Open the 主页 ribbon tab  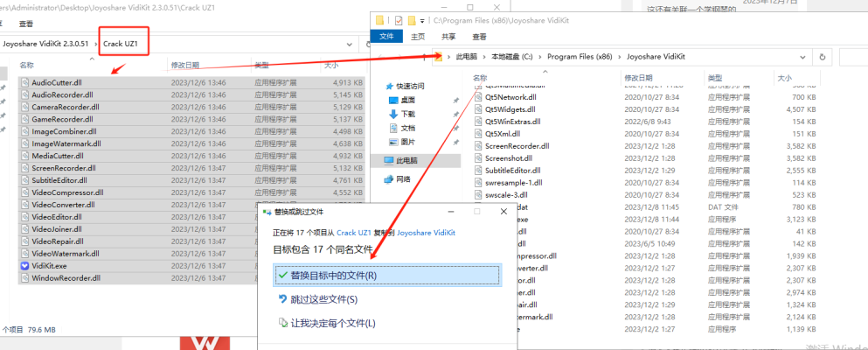[418, 37]
